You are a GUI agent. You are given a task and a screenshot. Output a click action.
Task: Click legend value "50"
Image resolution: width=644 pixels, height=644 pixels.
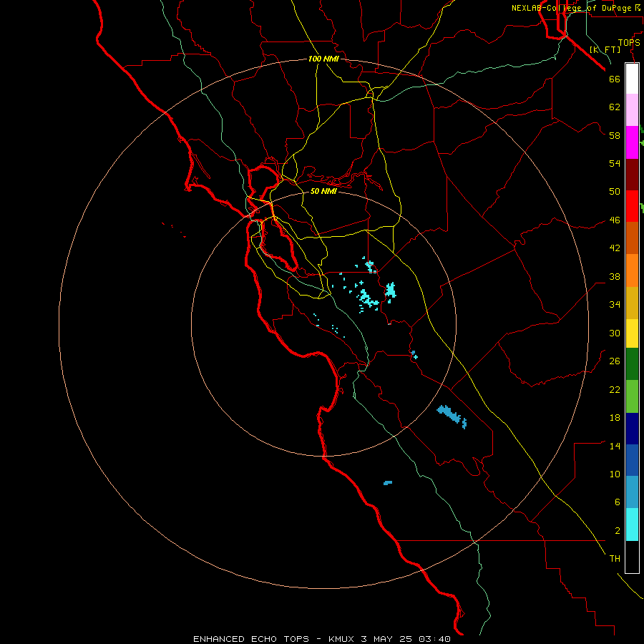[x=615, y=191]
